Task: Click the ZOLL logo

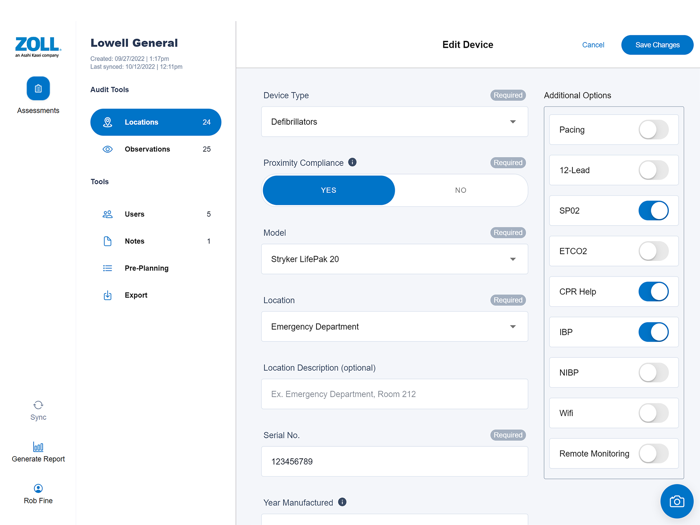Action: pyautogui.click(x=38, y=46)
